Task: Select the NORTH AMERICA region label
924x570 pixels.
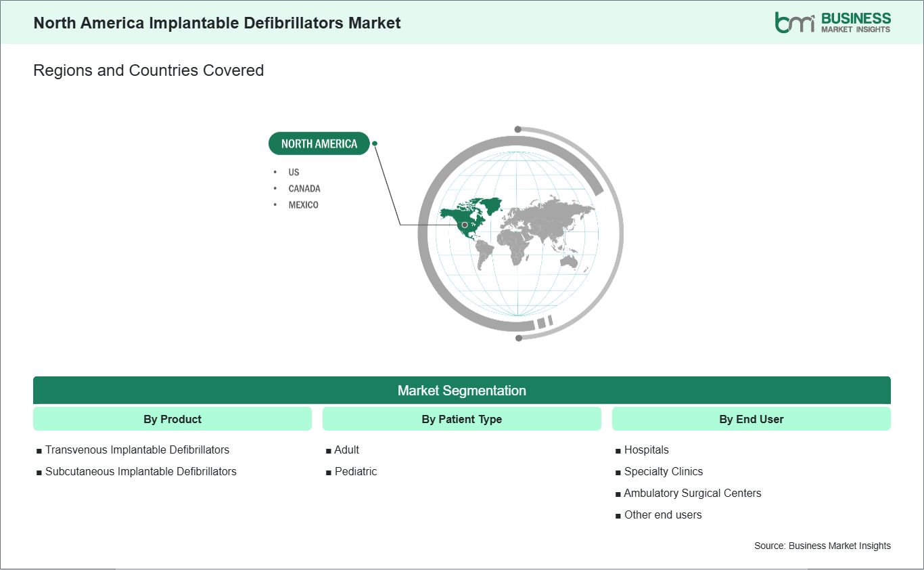Action: pyautogui.click(x=319, y=144)
